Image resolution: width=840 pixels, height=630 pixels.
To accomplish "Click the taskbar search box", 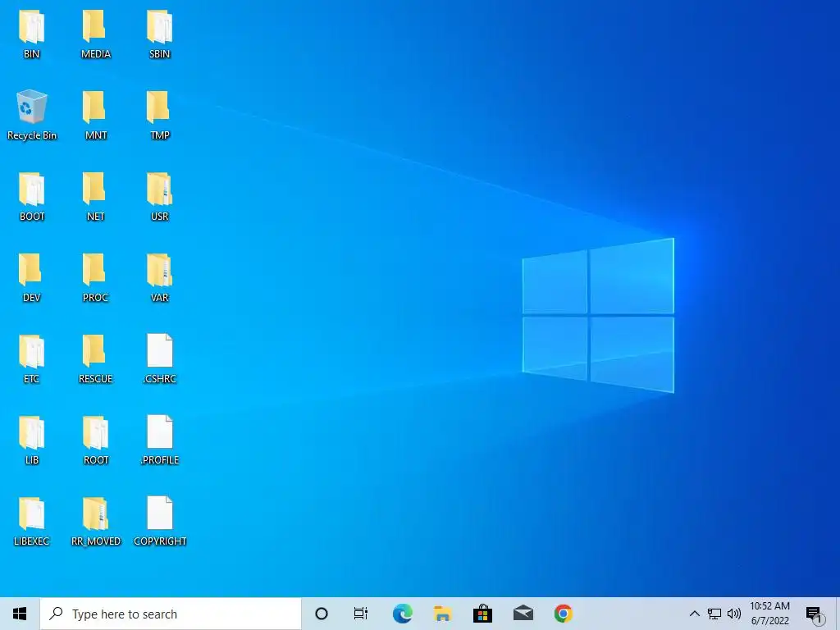I will coord(171,614).
